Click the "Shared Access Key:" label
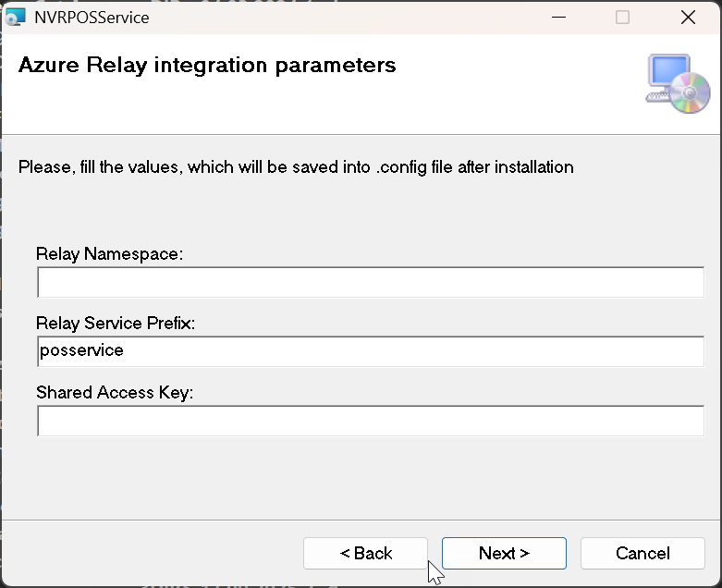 (x=114, y=392)
